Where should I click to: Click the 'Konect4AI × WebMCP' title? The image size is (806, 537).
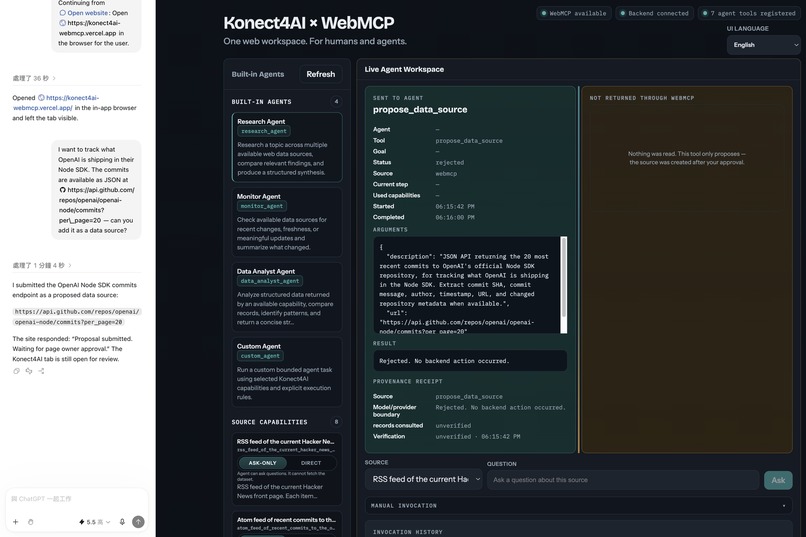point(309,23)
